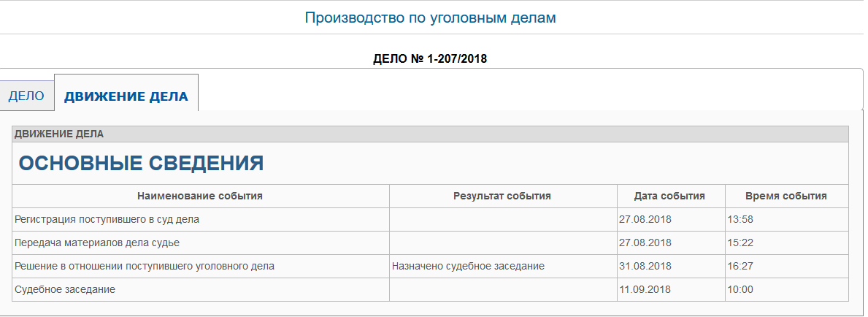Viewport: 868px width, 317px height.
Task: Click the gray ДВИЖЕНИЕ ДЕЛА section header bar
Action: [430, 134]
